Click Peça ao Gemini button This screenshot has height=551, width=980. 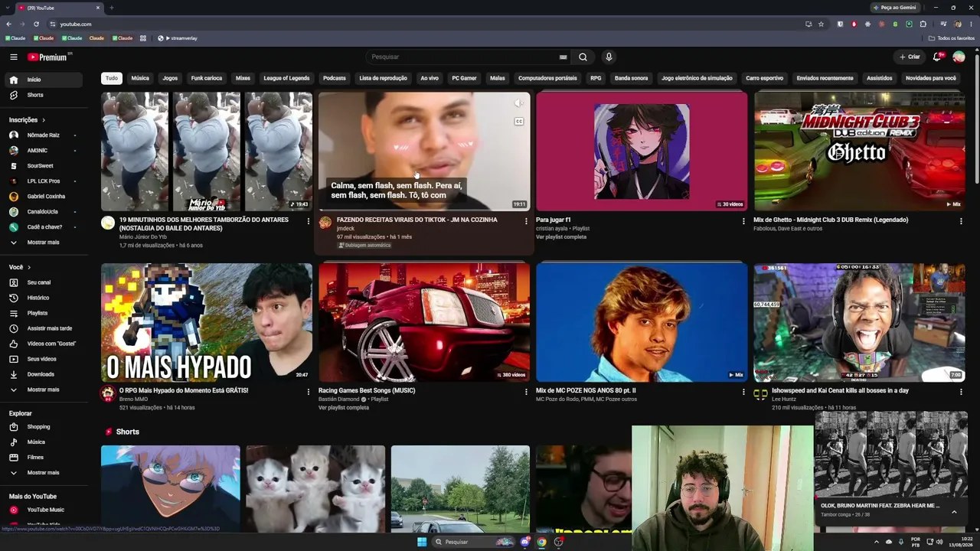pos(894,8)
